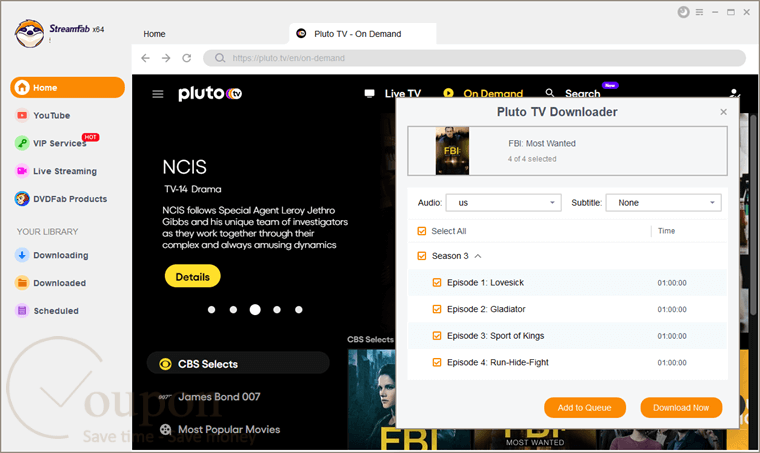Select Most Popular Movies category

coord(220,429)
